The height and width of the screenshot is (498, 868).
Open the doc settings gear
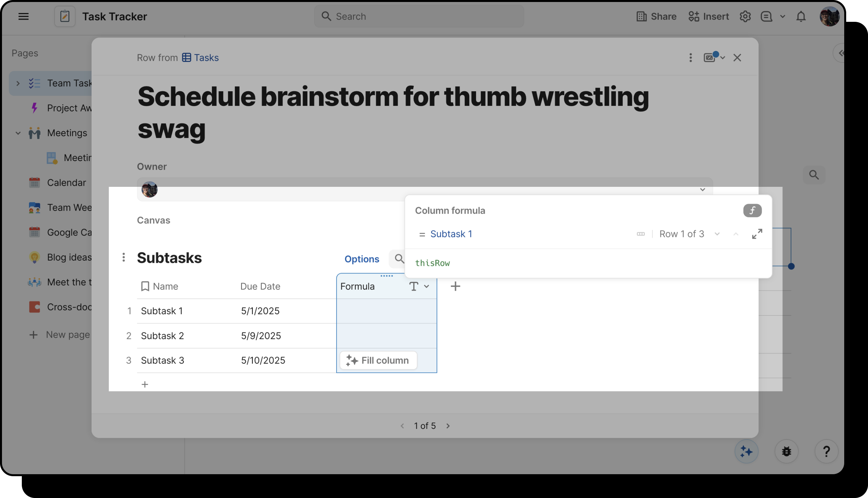point(745,17)
